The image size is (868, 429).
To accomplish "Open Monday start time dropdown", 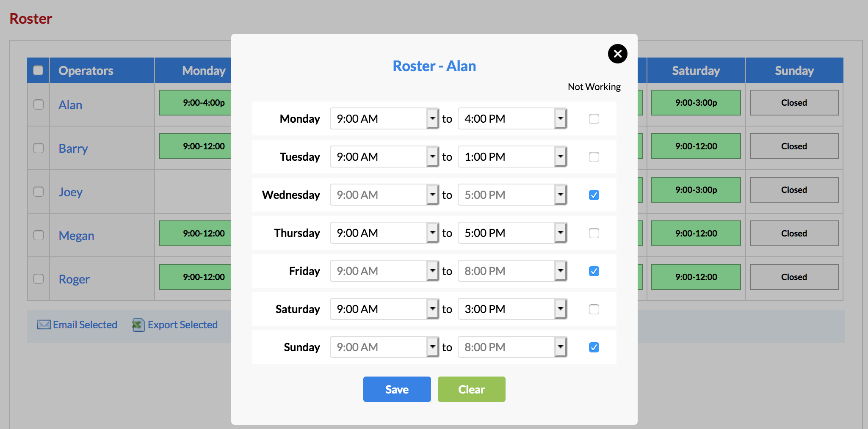I will [384, 118].
